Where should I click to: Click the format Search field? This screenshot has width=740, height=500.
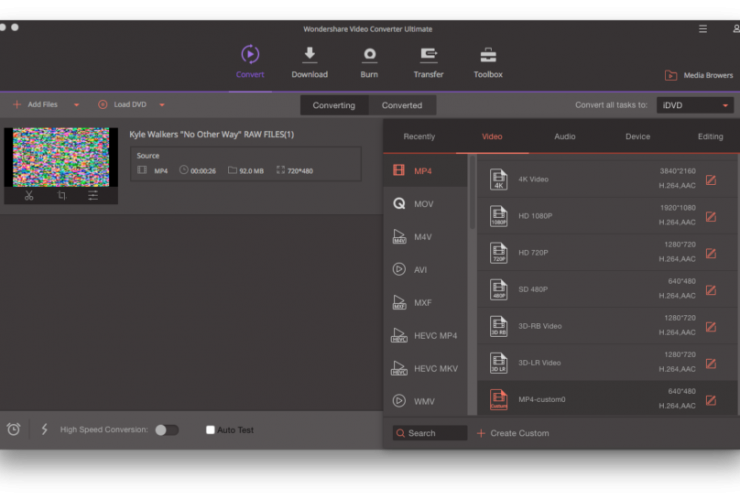[430, 433]
